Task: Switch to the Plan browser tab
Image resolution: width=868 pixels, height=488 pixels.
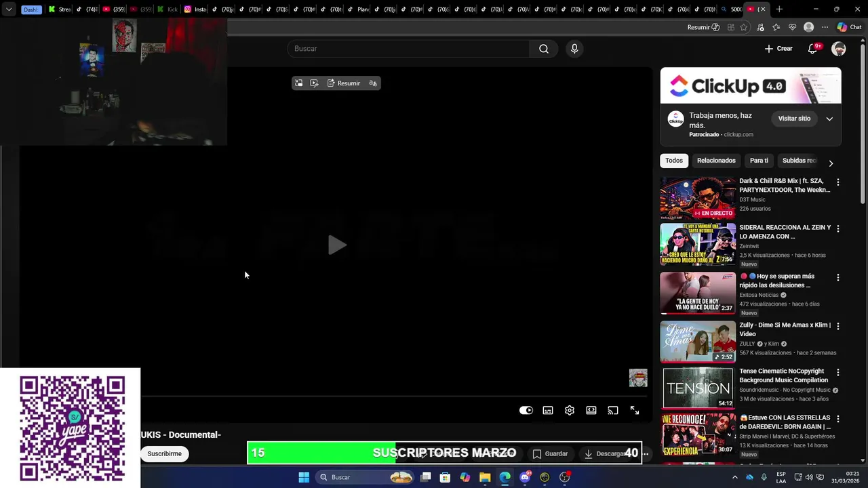Action: (358, 9)
